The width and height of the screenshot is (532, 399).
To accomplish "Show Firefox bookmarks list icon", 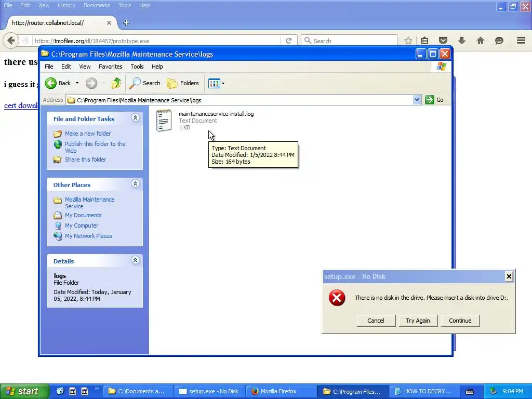I will click(424, 41).
